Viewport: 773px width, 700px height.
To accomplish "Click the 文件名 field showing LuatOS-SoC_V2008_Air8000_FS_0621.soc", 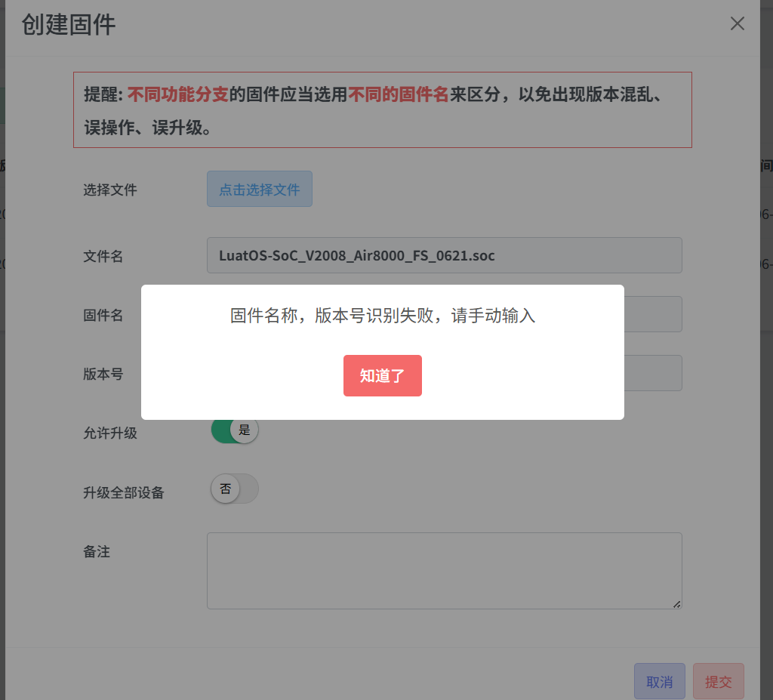I will point(444,255).
